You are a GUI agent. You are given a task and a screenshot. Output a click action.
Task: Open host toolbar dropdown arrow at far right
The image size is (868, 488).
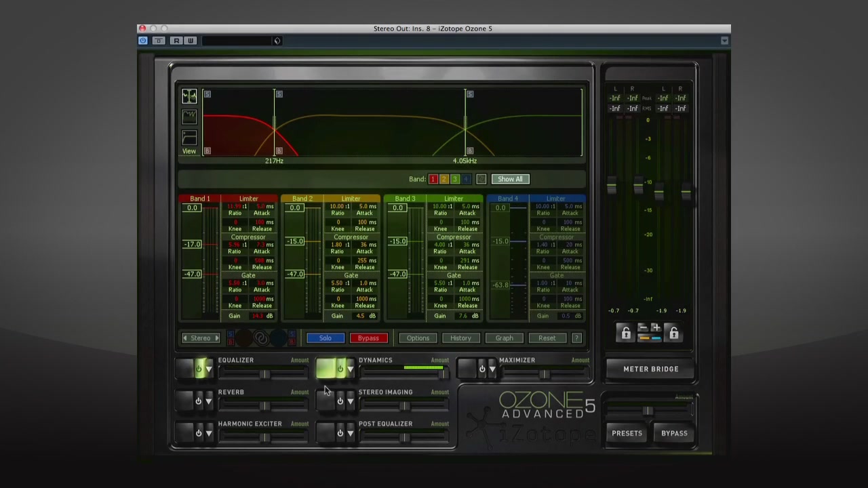(x=724, y=41)
